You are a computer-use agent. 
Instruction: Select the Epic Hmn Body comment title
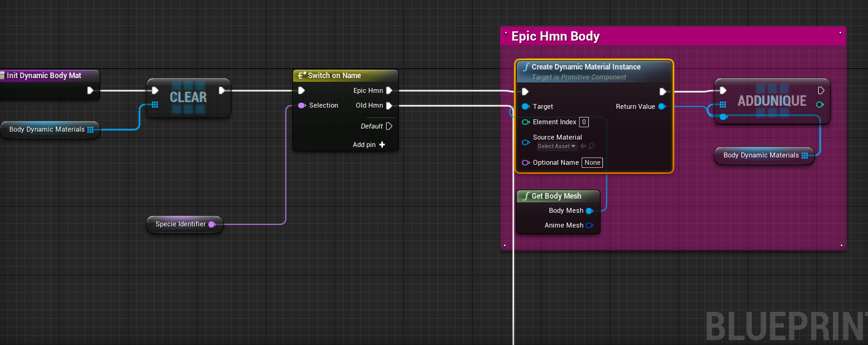click(555, 36)
